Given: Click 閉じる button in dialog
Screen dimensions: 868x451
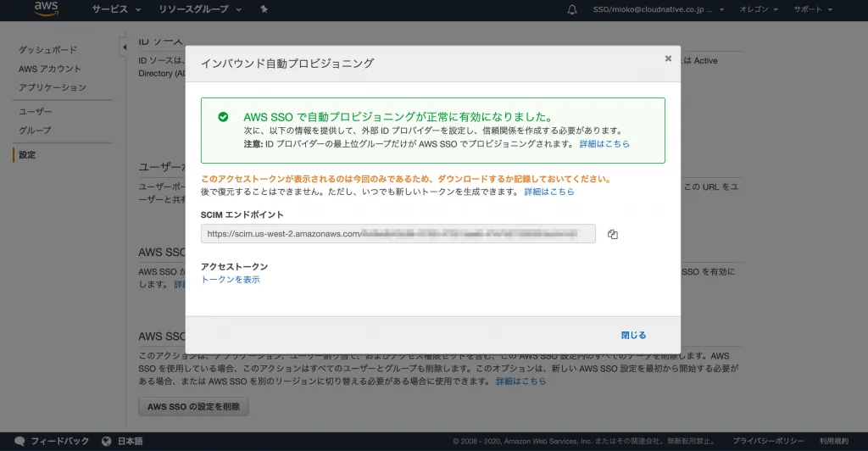Looking at the screenshot, I should click(x=633, y=336).
